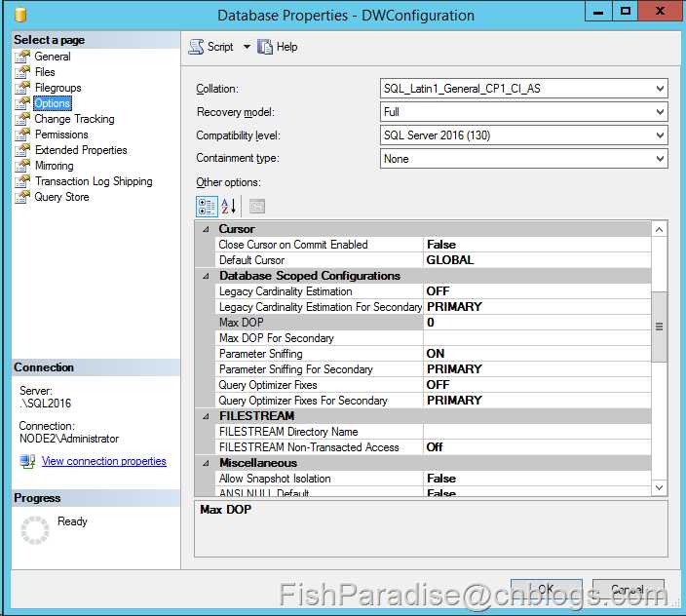Click scroll down arrow in options grid
The width and height of the screenshot is (686, 616).
pyautogui.click(x=660, y=487)
